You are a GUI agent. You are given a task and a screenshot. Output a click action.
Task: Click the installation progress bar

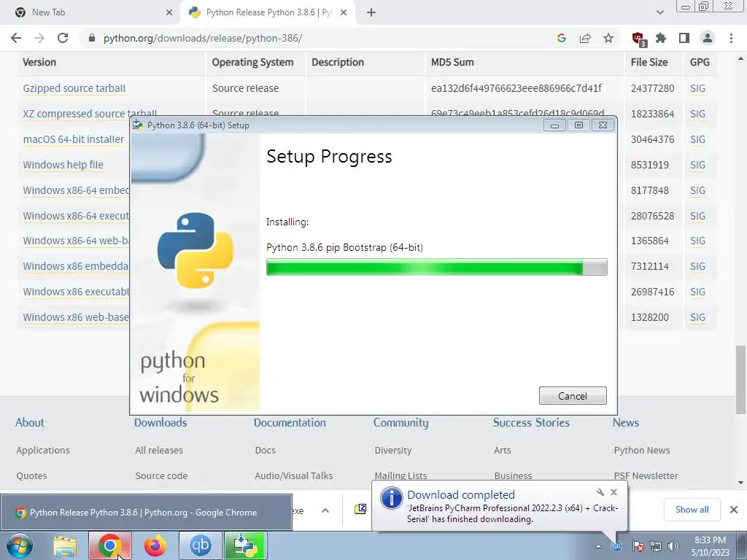coord(436,267)
